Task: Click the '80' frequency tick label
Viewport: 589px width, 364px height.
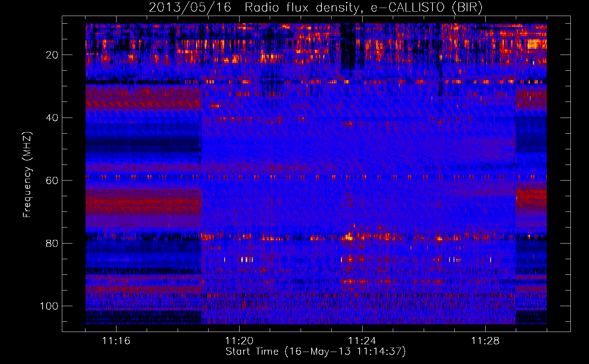Action: tap(52, 243)
